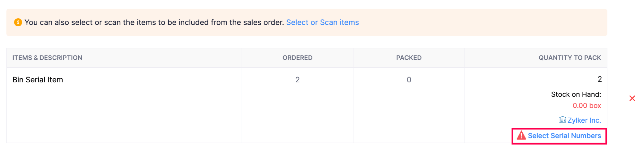Click the Quantity to Pack column header
The height and width of the screenshot is (166, 644).
(x=570, y=58)
